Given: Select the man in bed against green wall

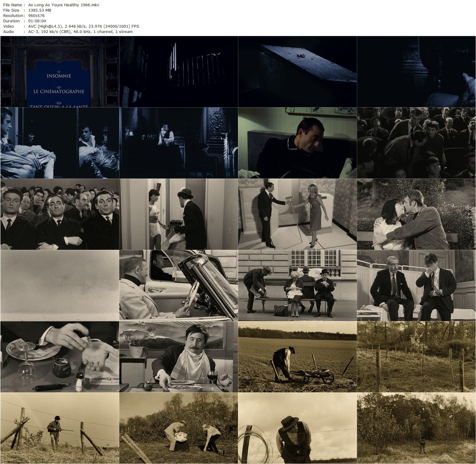Looking at the screenshot, I should point(297,143).
